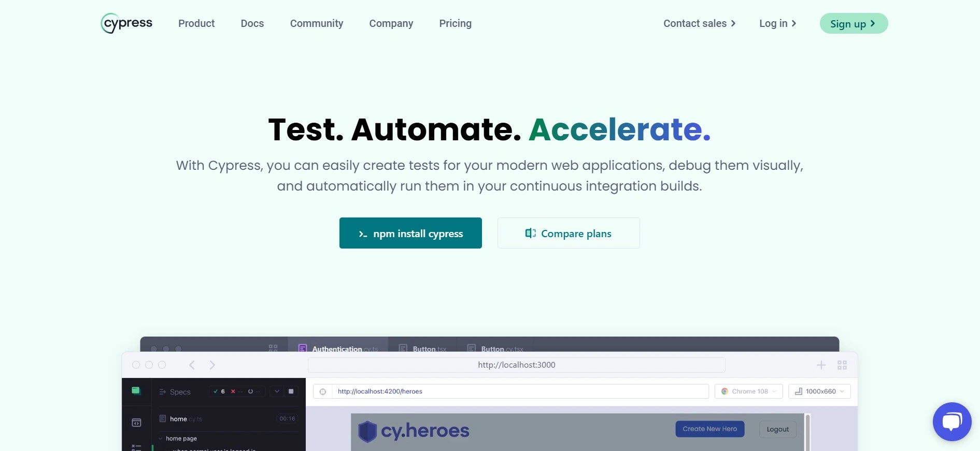Collapse the home page test group

click(x=161, y=439)
